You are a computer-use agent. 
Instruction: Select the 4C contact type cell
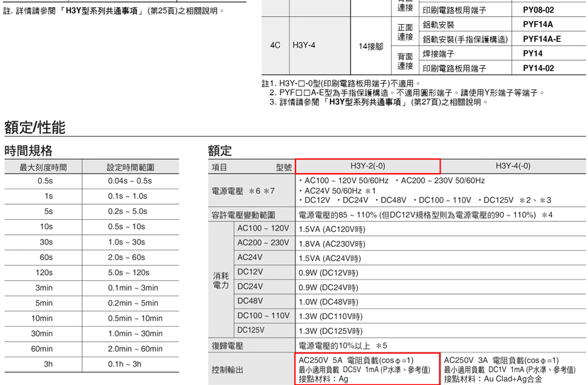(275, 45)
